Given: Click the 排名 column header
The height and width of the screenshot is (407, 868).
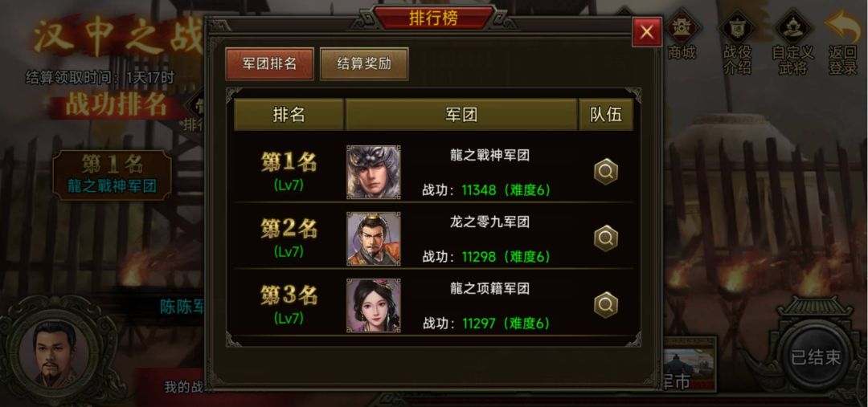Looking at the screenshot, I should coord(289,115).
